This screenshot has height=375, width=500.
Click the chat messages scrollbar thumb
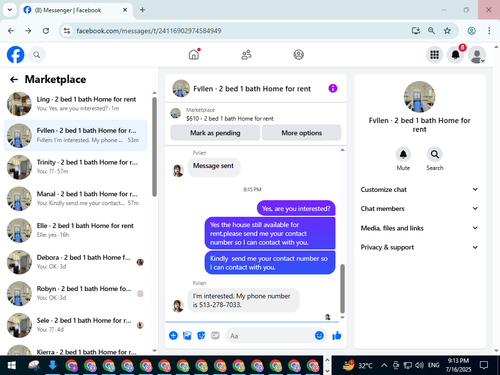point(342,288)
